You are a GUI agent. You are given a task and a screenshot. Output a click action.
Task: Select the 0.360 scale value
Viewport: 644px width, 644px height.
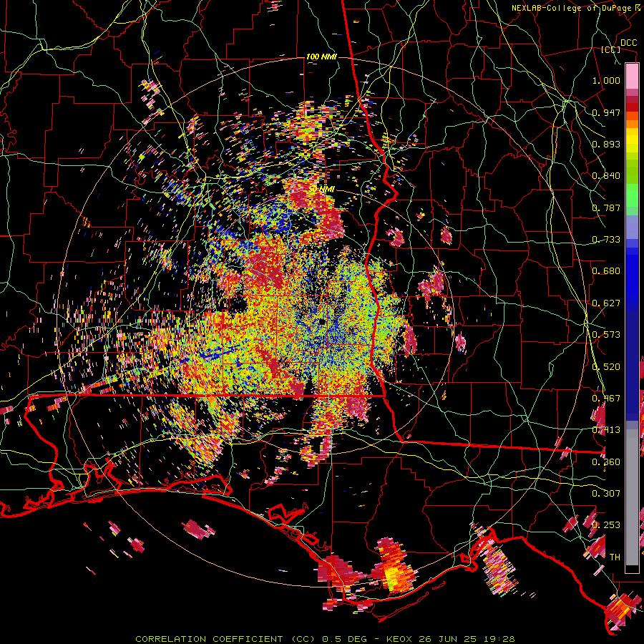coord(606,462)
